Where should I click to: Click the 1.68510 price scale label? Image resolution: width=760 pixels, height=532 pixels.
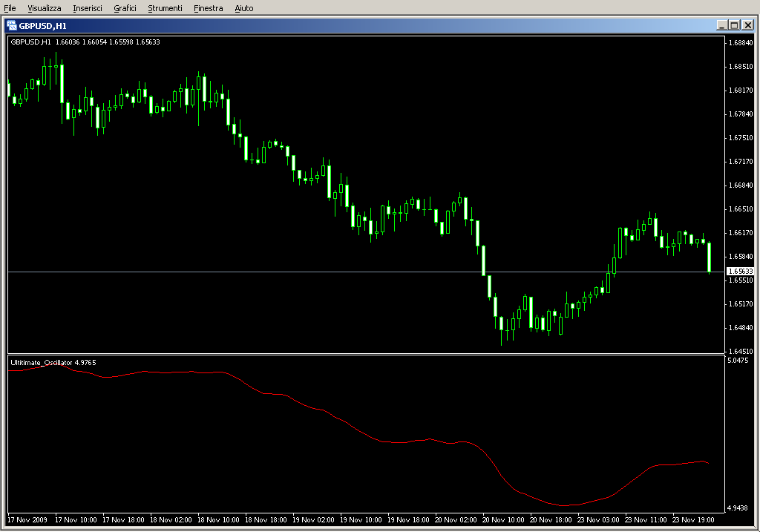tap(741, 66)
